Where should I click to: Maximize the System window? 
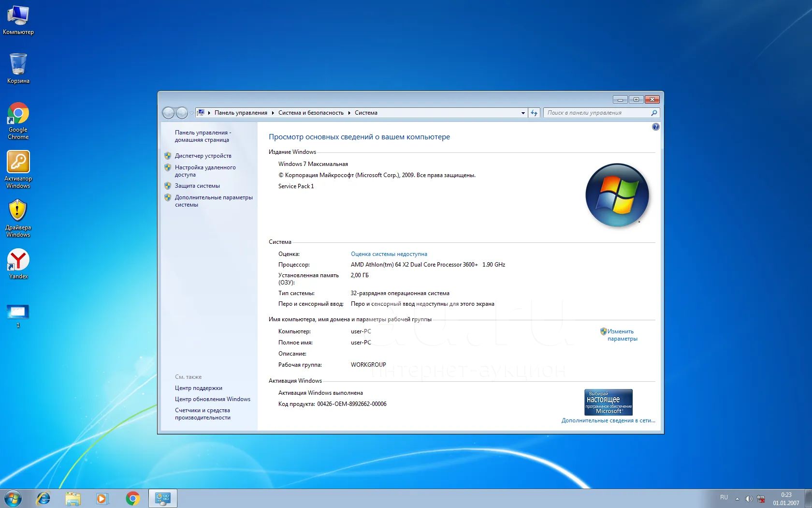636,99
